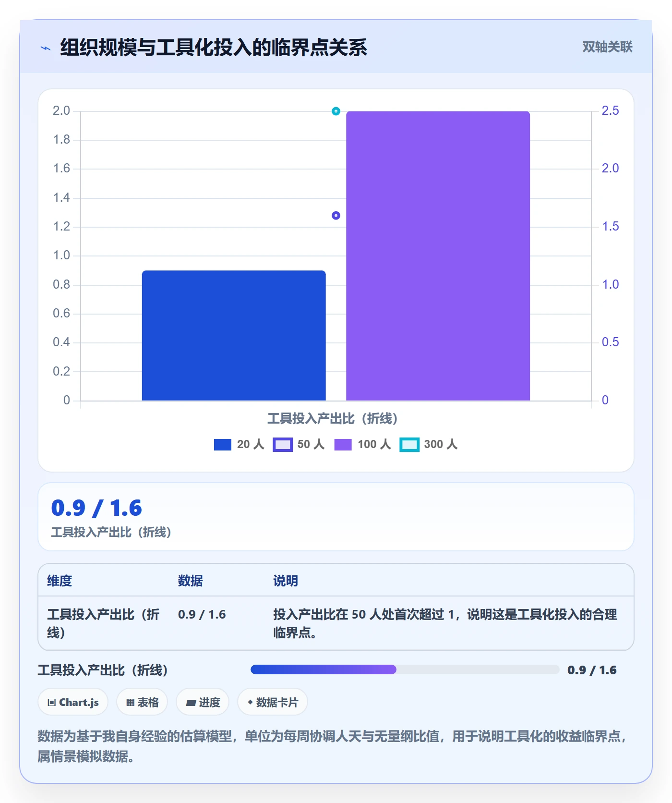Click the lightning icon beside the title
Image resolution: width=672 pixels, height=803 pixels.
[46, 48]
